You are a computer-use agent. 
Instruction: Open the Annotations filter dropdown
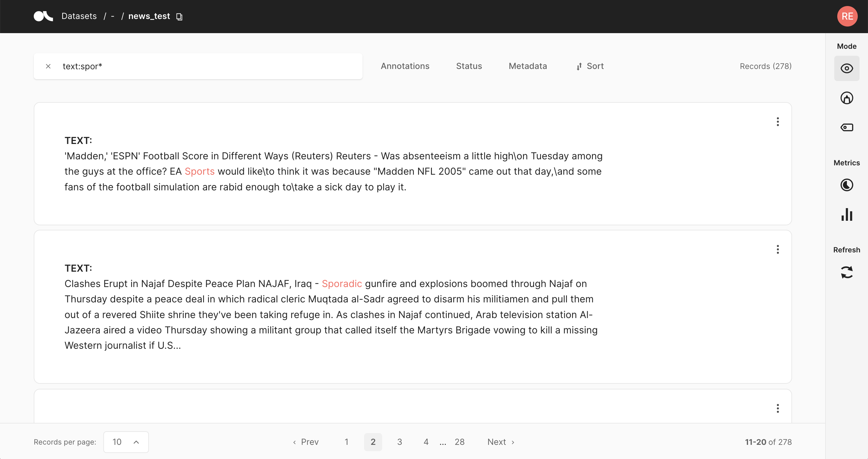[x=405, y=66]
